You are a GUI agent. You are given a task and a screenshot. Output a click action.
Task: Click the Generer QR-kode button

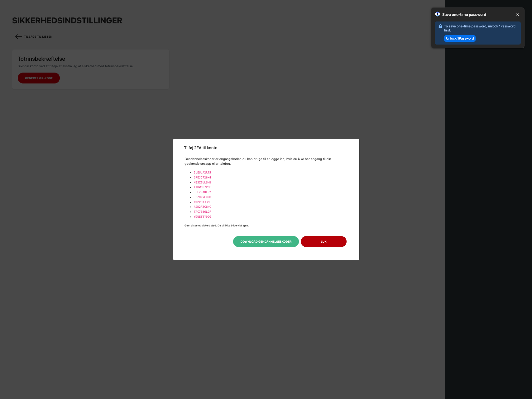[39, 78]
